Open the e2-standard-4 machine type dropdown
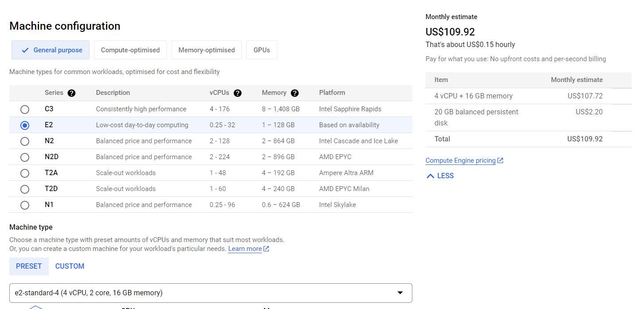 pos(211,293)
